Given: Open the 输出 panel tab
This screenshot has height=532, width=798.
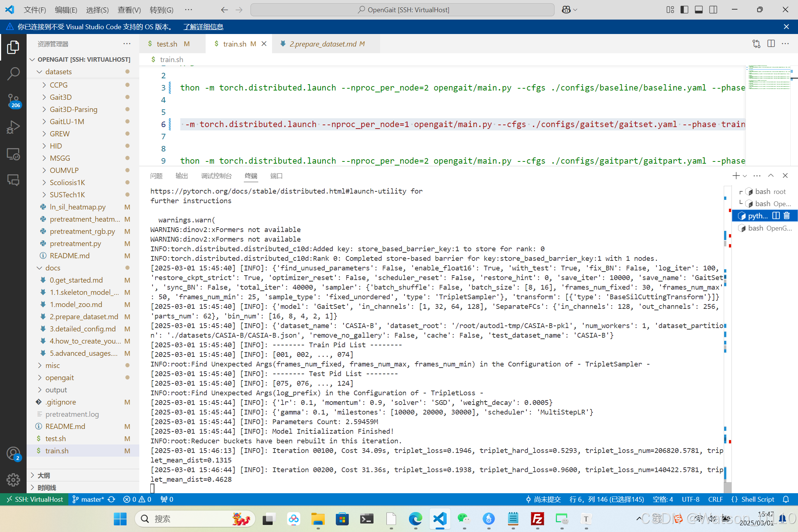Looking at the screenshot, I should tap(181, 176).
